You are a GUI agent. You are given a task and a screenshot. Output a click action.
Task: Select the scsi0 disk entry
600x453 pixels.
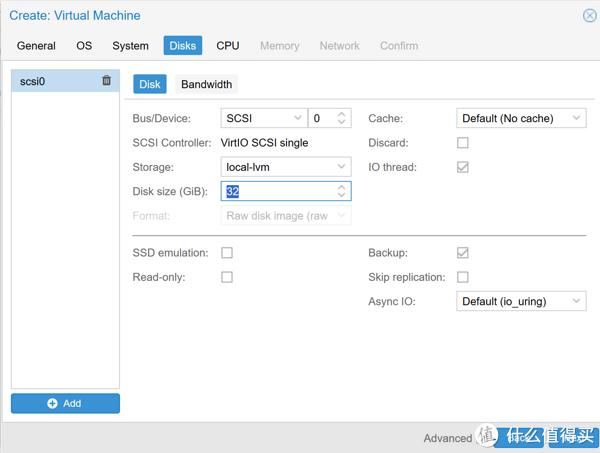(x=50, y=81)
